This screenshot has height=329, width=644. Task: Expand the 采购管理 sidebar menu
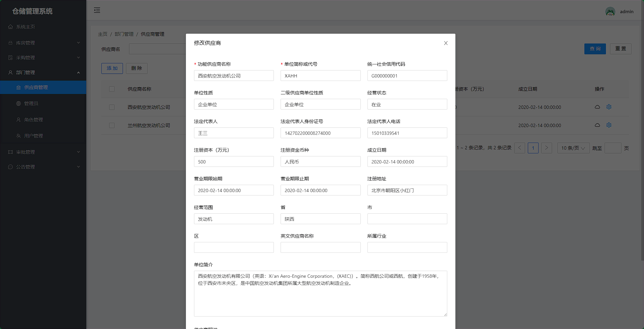click(x=43, y=58)
